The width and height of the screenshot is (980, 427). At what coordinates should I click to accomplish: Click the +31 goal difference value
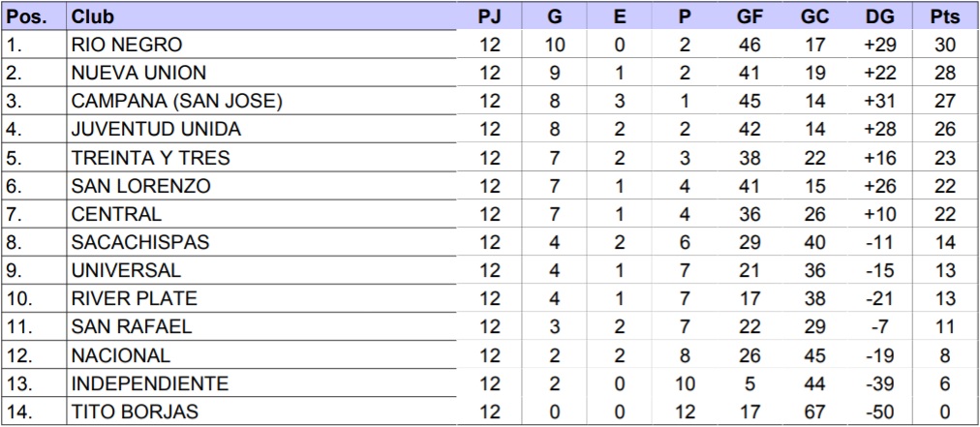tap(880, 102)
